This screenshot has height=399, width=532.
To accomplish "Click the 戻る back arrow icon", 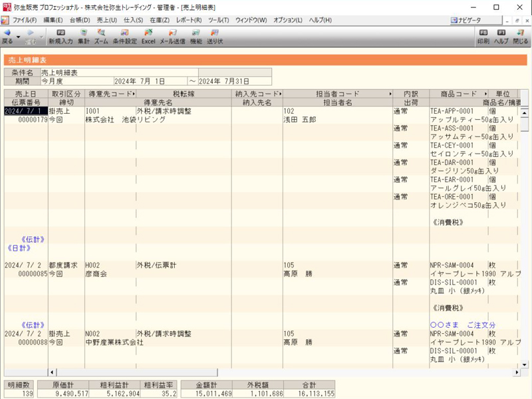I will [x=7, y=33].
